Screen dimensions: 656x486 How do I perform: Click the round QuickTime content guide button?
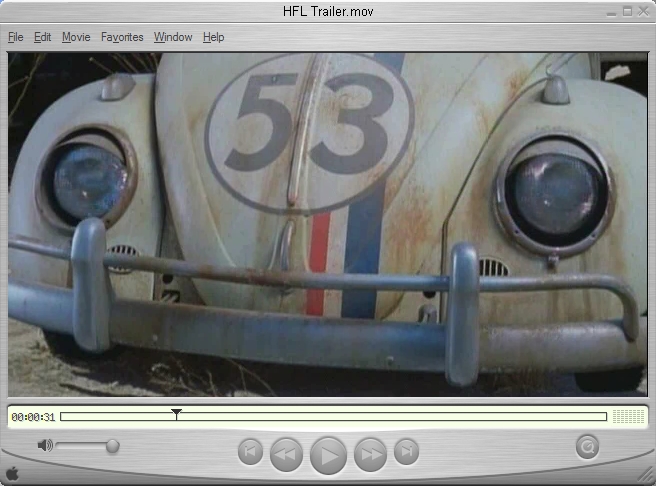click(x=587, y=447)
